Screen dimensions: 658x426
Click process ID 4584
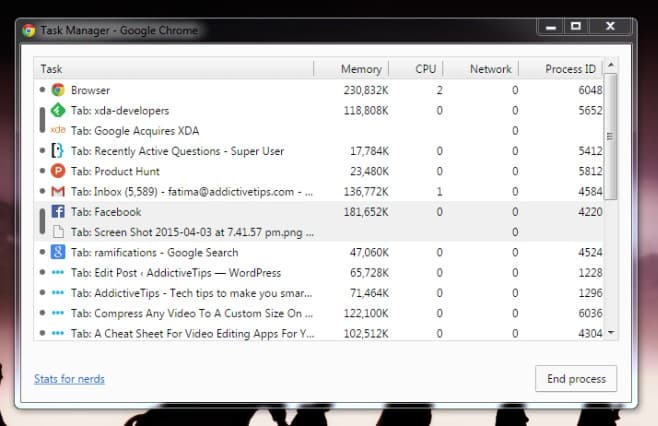click(590, 192)
